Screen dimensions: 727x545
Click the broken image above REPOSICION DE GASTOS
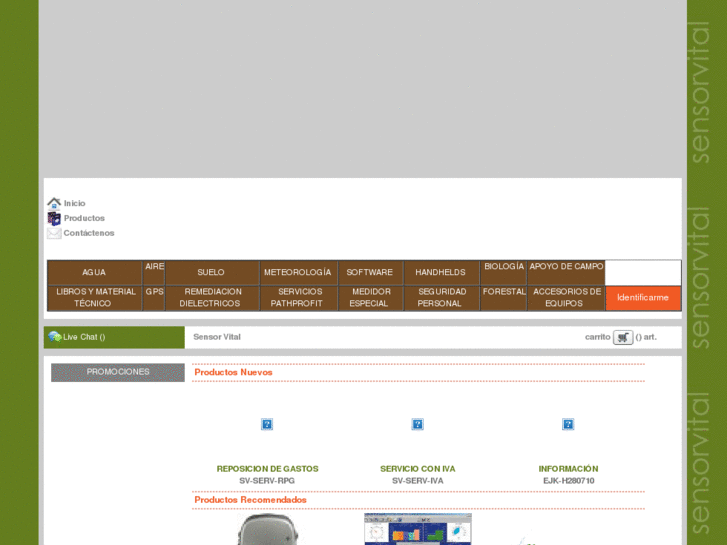pos(267,424)
